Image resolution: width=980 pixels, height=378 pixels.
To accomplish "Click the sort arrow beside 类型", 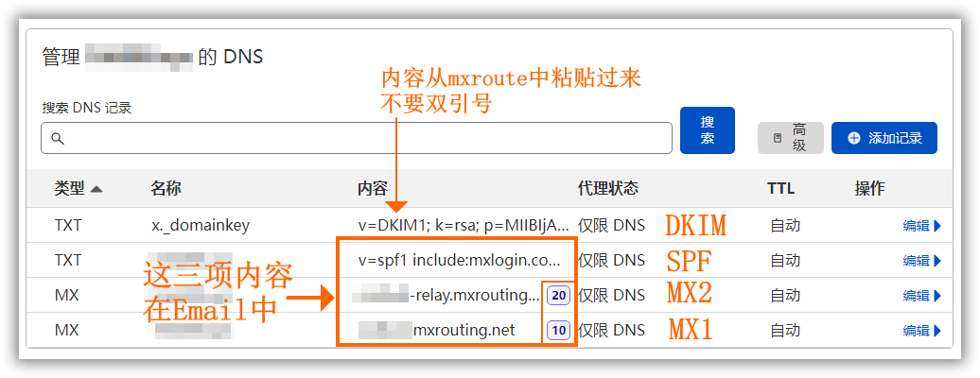I will pos(96,189).
